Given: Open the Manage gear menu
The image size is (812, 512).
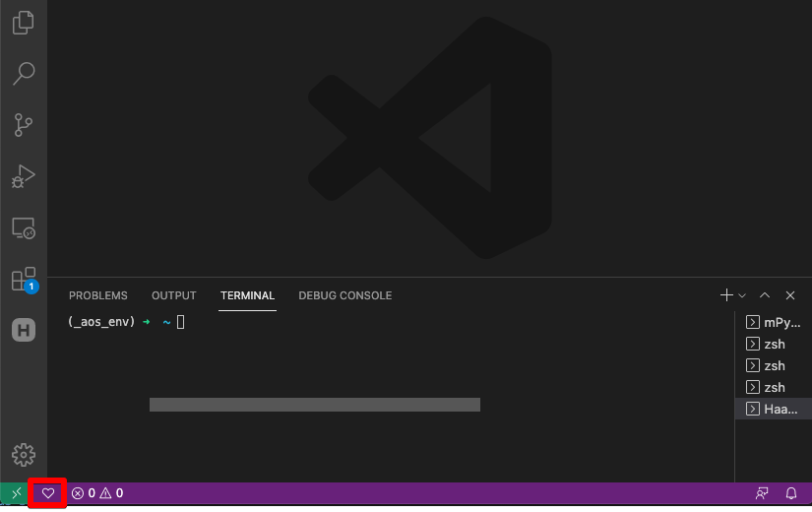Looking at the screenshot, I should click(x=24, y=455).
